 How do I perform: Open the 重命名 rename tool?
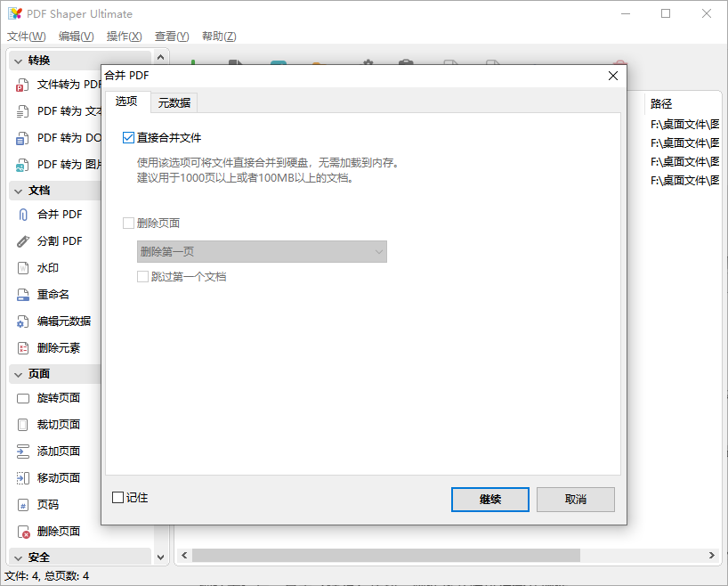[49, 294]
